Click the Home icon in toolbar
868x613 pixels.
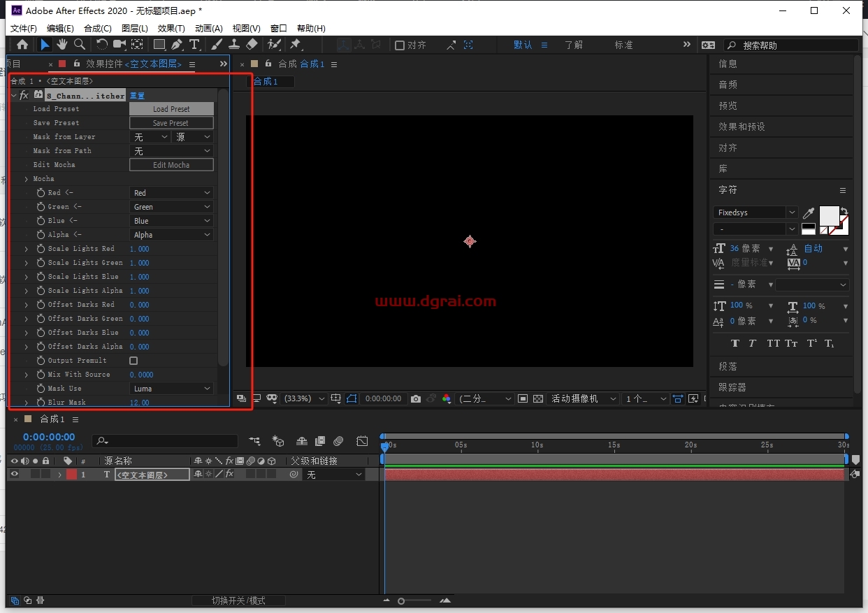(22, 45)
